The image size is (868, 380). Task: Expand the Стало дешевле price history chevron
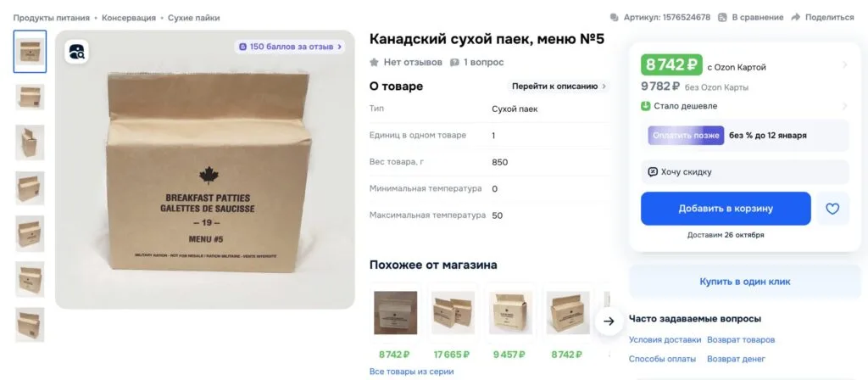(845, 106)
